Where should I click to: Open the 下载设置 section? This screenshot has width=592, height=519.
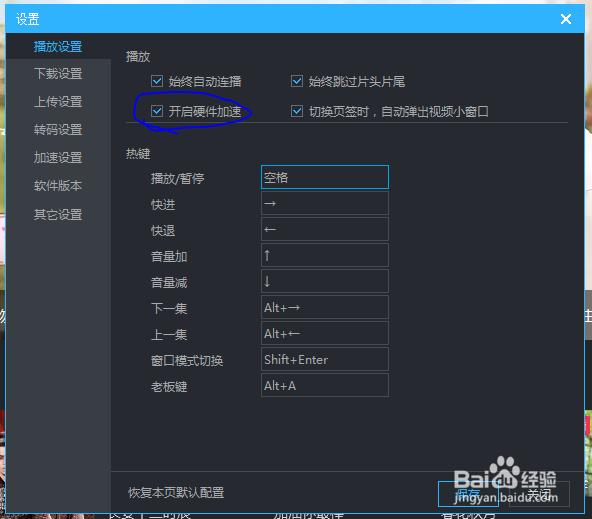(x=58, y=74)
